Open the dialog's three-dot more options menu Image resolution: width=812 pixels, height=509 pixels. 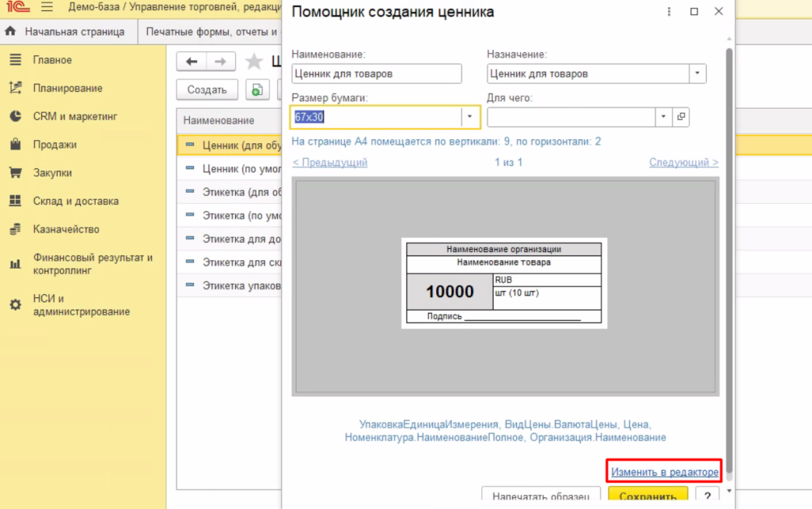click(x=670, y=12)
